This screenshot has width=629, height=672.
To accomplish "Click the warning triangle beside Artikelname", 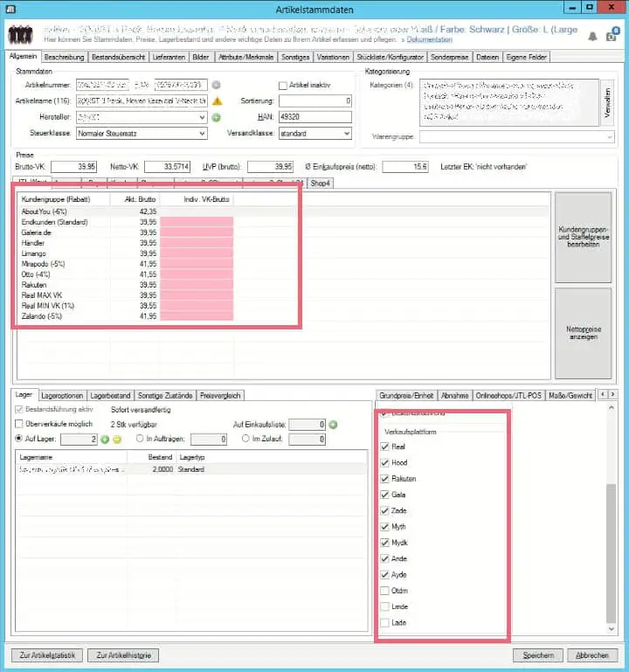I will (217, 100).
